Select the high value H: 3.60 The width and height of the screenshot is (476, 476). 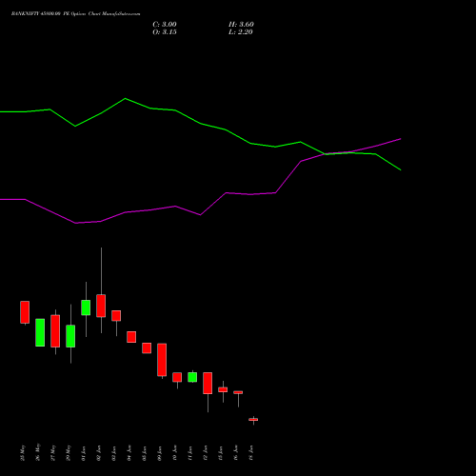click(x=241, y=25)
